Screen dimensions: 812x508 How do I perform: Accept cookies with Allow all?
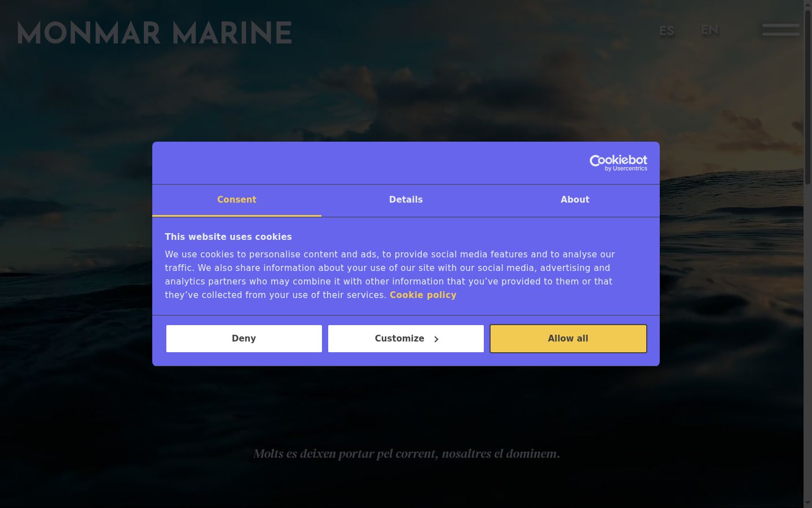click(568, 339)
